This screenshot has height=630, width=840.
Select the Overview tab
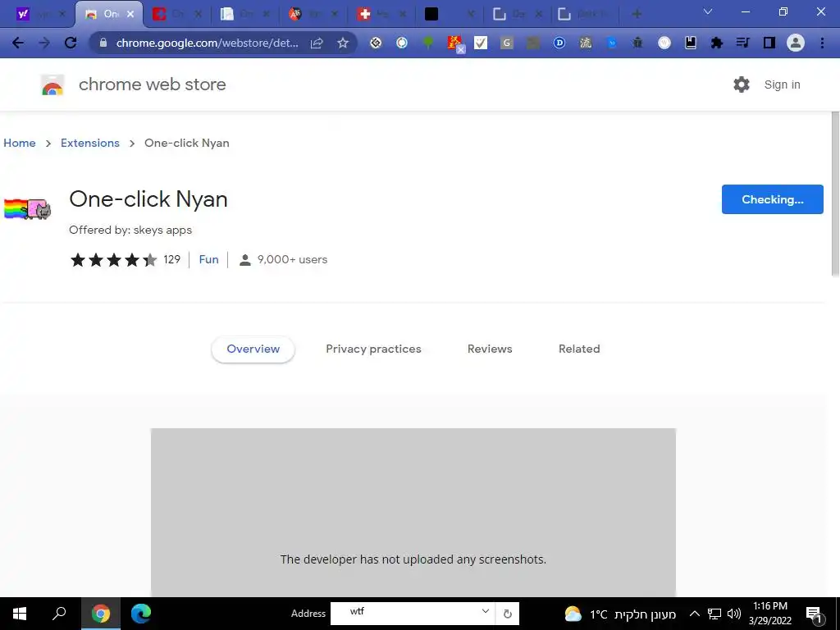click(x=253, y=349)
